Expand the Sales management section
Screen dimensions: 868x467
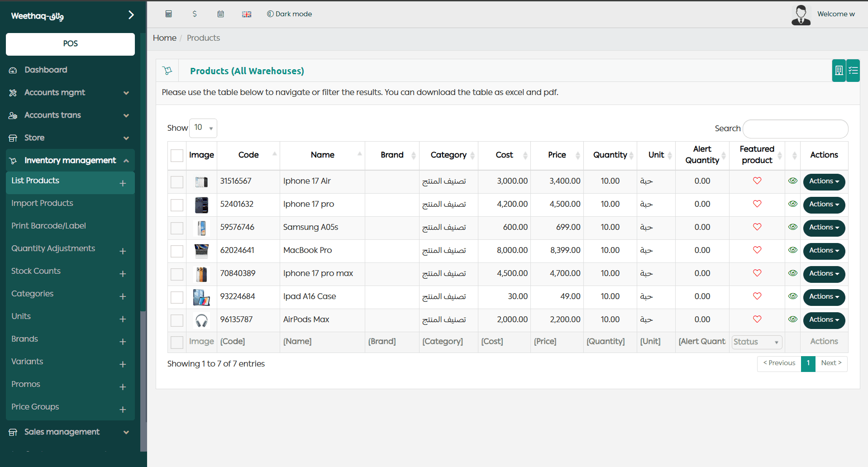(126, 432)
